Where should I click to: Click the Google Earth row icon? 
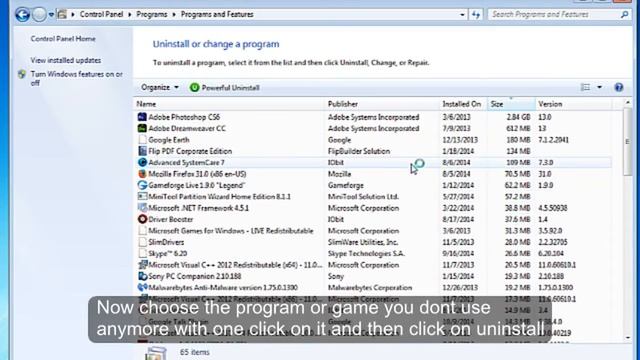click(142, 140)
